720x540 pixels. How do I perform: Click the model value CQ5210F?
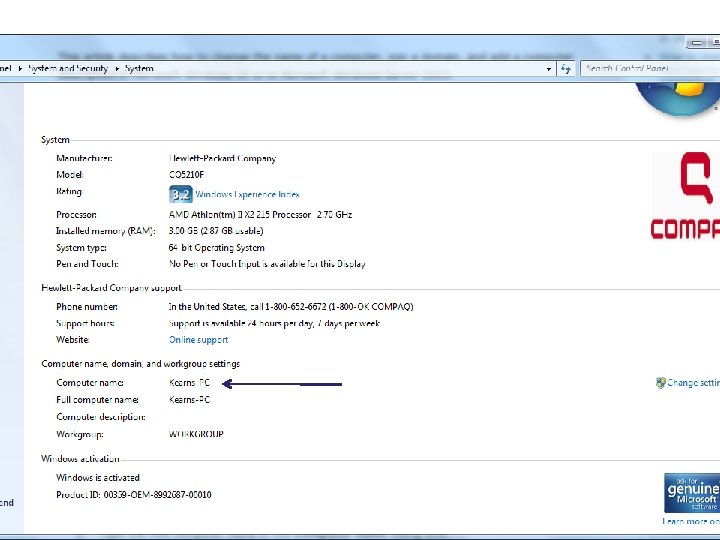pos(186,174)
